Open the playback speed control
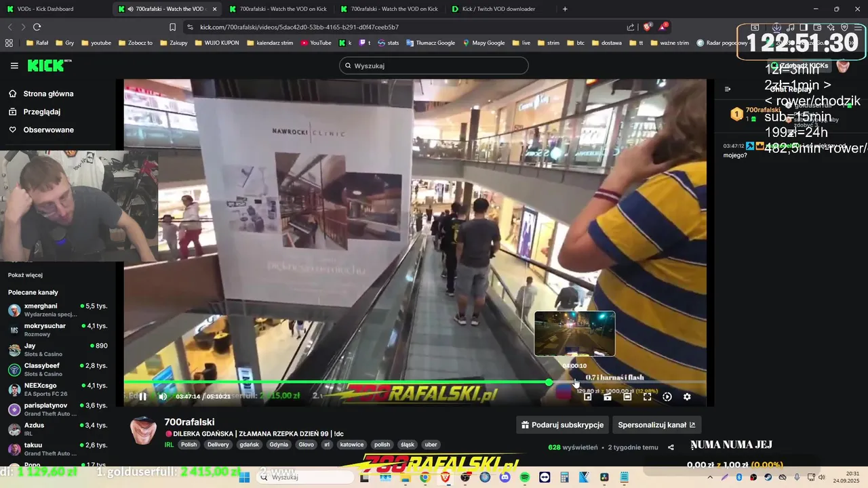 [x=667, y=396]
